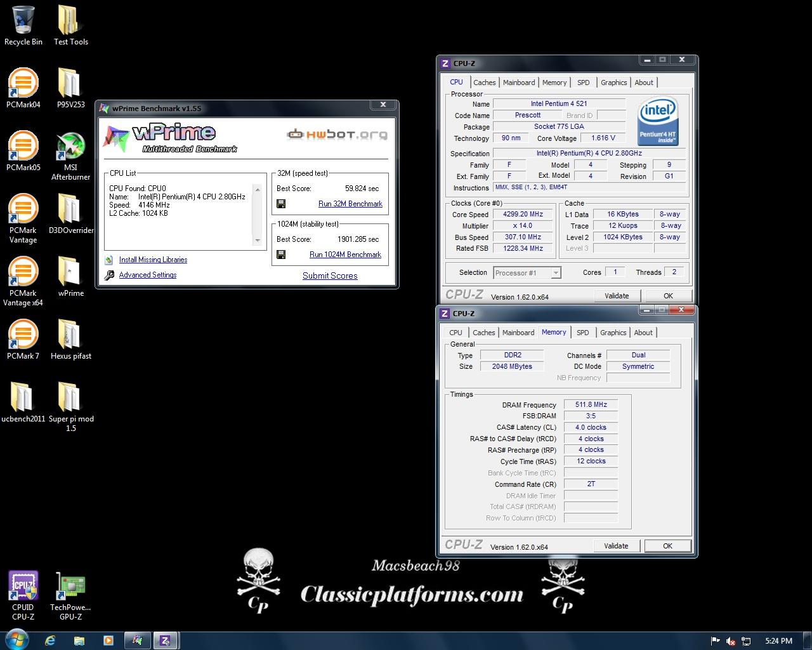Click the Bus Speed value 307.10 MHz
The width and height of the screenshot is (812, 650).
523,237
